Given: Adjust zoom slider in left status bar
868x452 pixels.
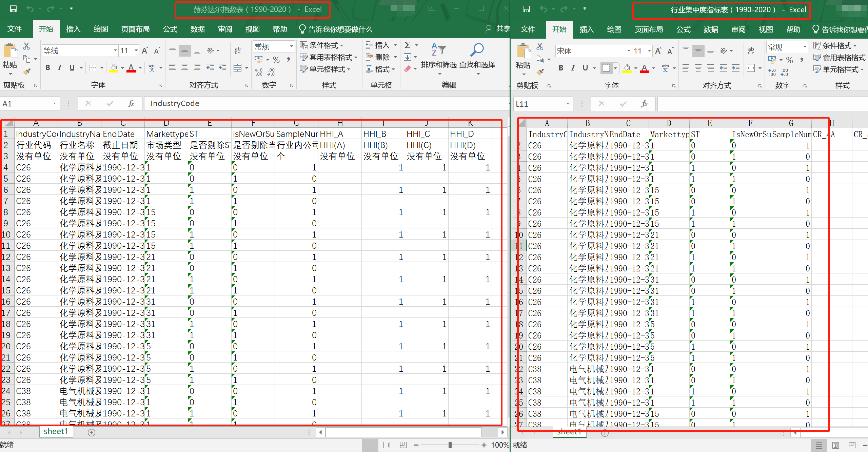Looking at the screenshot, I should [x=450, y=445].
